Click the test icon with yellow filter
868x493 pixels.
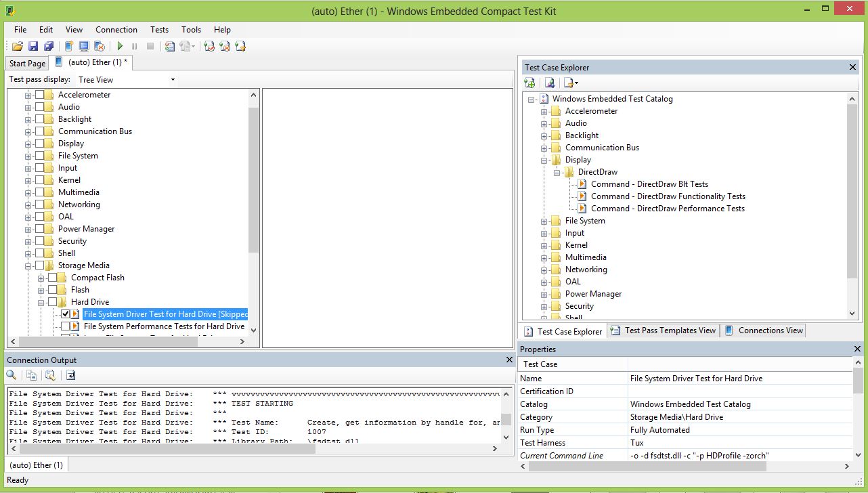pyautogui.click(x=240, y=46)
